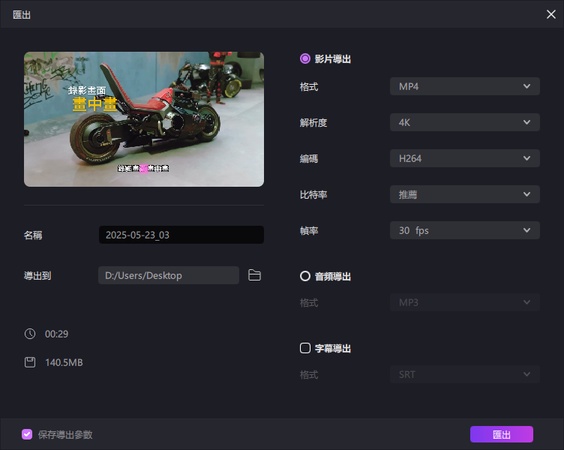Viewport: 564px width, 450px height.
Task: Enable the 字幕導出 checkbox
Action: pyautogui.click(x=305, y=348)
